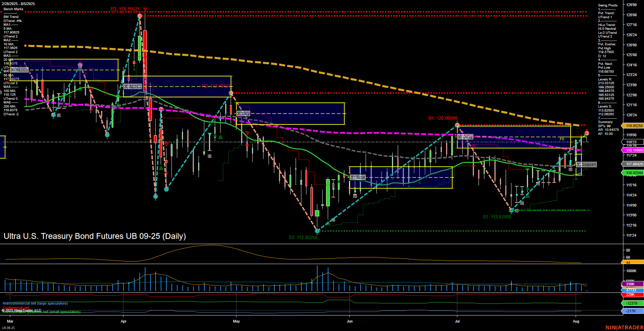Click the orange target icon at current price
Screen dimensions: 644x331
tap(586, 133)
